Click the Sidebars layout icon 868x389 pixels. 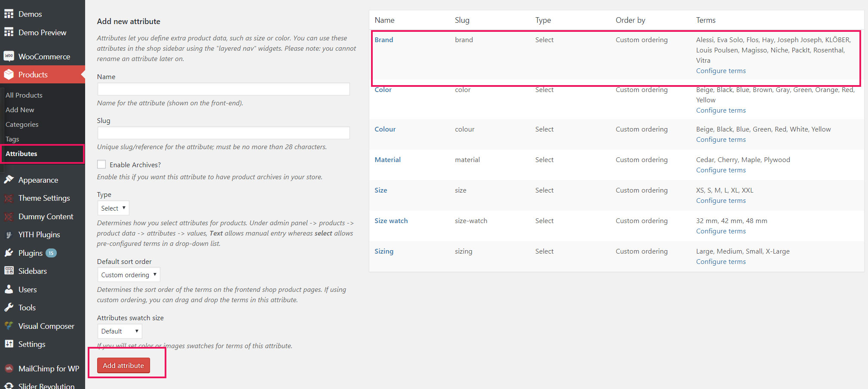pos(9,271)
